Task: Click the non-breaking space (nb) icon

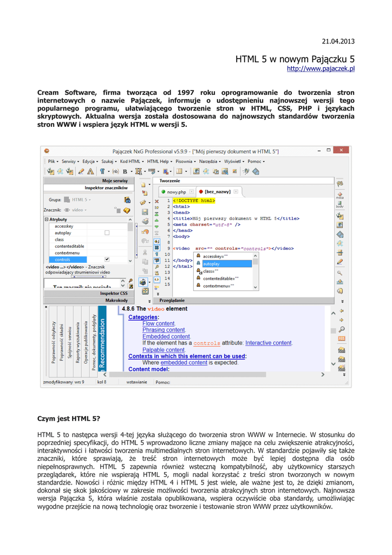Action: point(115,171)
